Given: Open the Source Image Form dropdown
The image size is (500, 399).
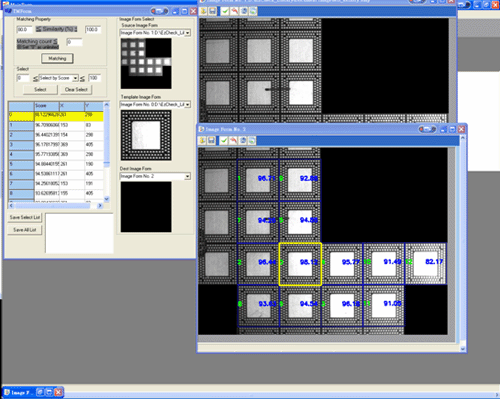Looking at the screenshot, I should 188,33.
